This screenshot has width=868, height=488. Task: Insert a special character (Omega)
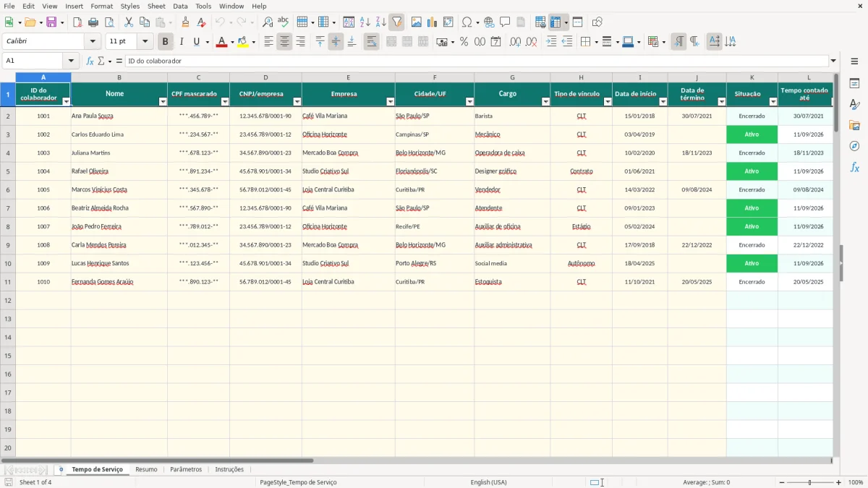pos(467,22)
